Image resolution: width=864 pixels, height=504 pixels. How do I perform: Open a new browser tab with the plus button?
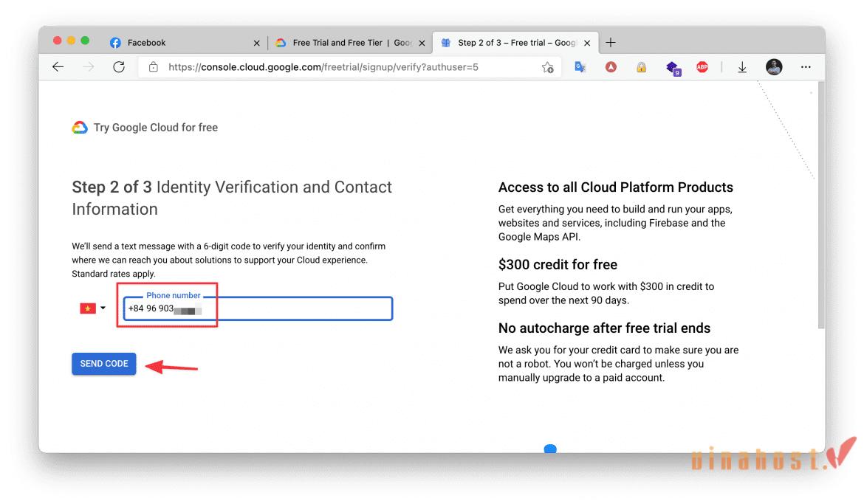[x=611, y=42]
